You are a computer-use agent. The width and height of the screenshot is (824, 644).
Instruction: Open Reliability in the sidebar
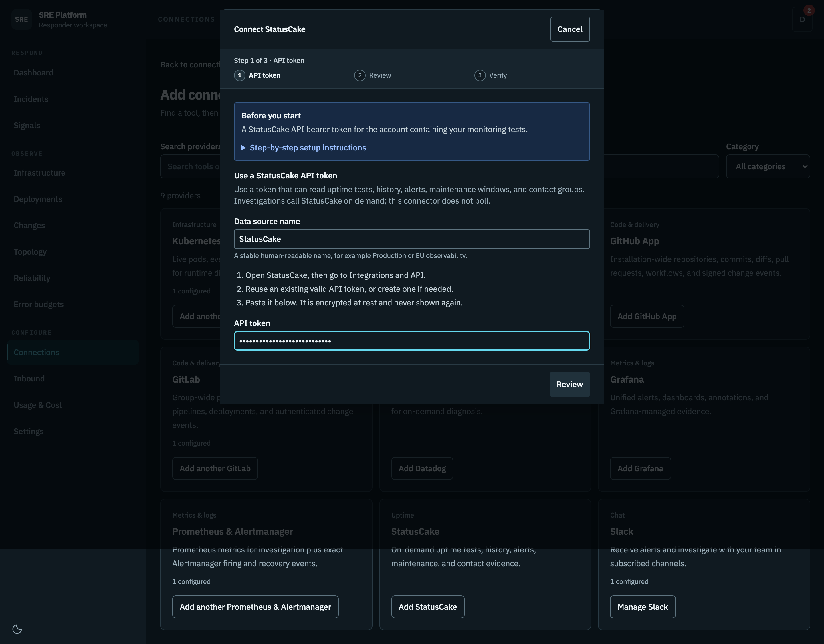(32, 278)
